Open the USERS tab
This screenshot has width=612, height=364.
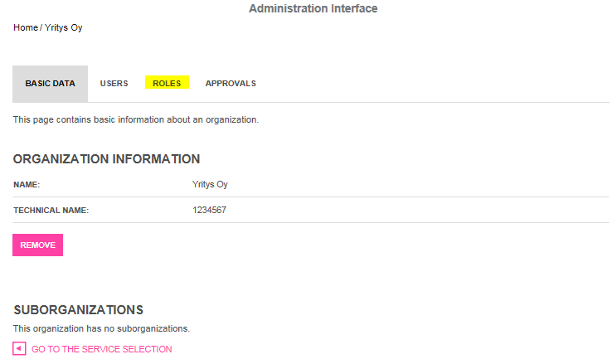point(114,84)
